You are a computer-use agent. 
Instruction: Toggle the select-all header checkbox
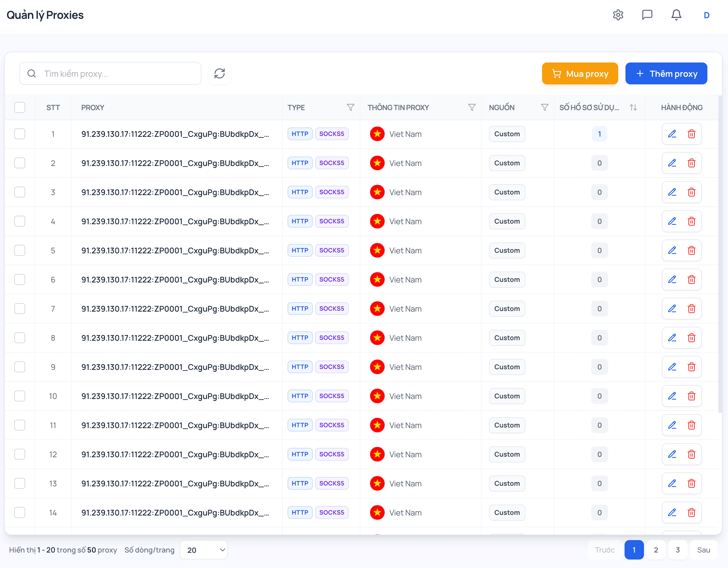20,107
